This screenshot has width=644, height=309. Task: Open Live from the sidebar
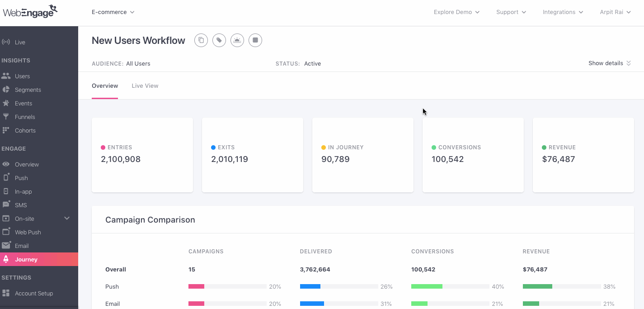(x=20, y=42)
